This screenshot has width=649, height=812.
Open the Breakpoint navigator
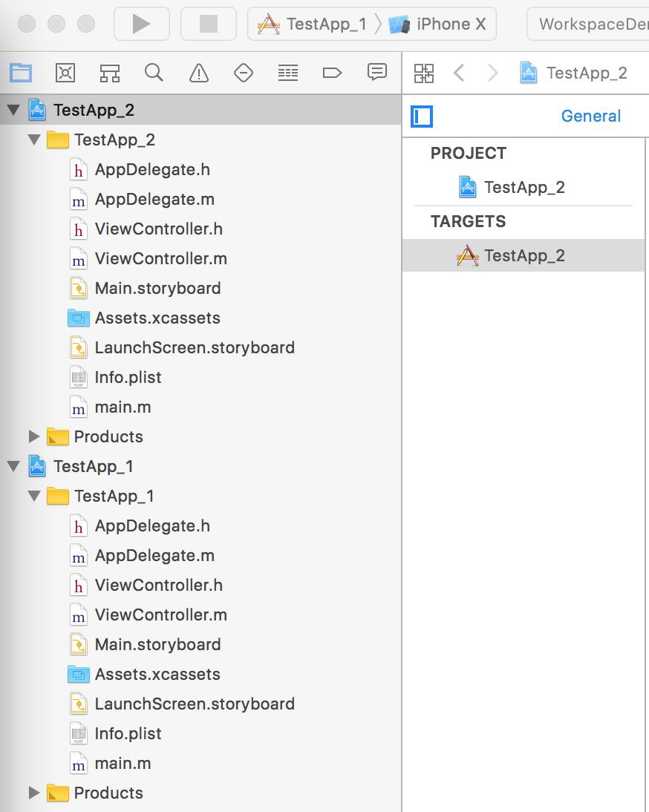pos(332,73)
